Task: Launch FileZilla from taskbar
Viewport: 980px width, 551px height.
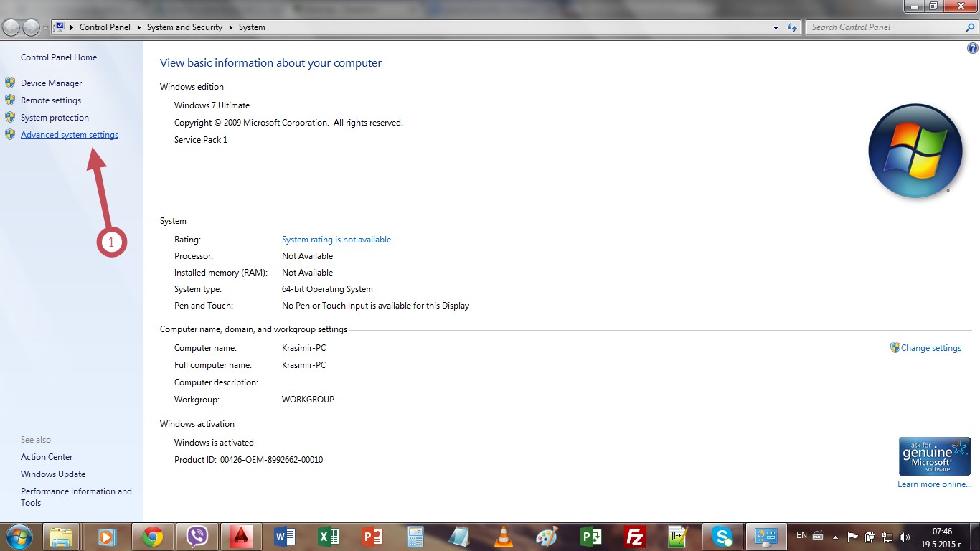Action: point(634,537)
